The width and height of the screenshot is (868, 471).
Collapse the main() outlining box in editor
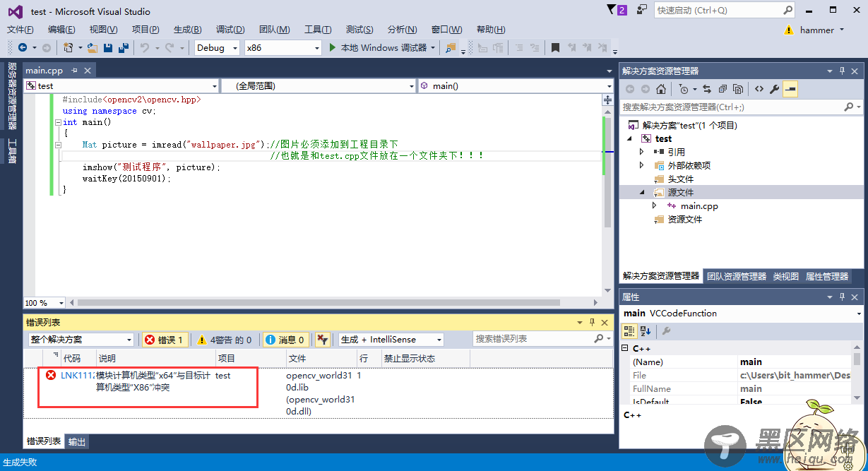pos(59,122)
